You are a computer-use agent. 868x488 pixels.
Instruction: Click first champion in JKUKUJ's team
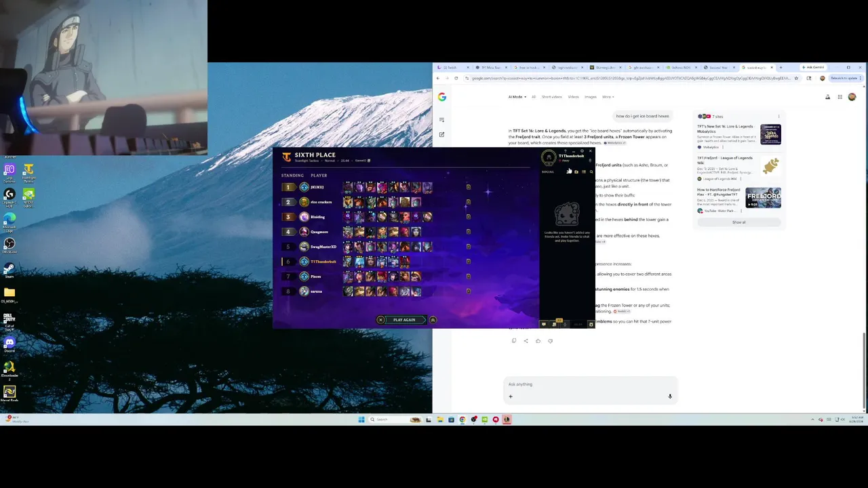[x=348, y=187]
